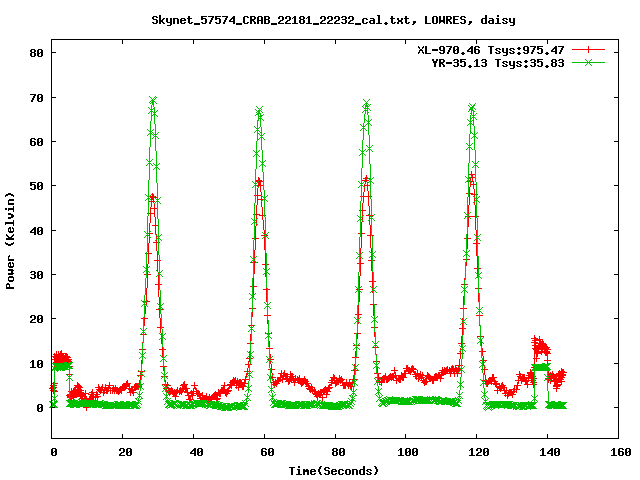Click the y-axis value 10

(36, 364)
